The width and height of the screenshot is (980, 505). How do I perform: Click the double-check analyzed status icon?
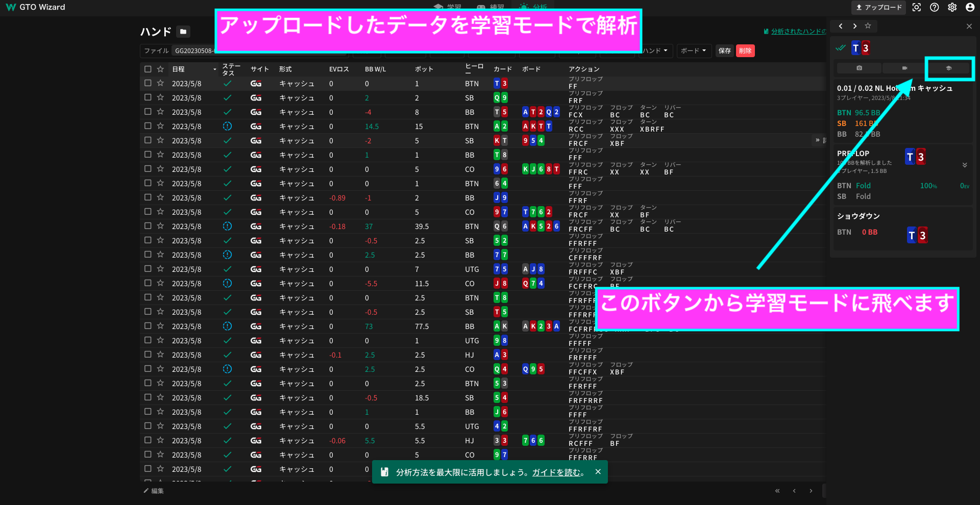pyautogui.click(x=841, y=48)
